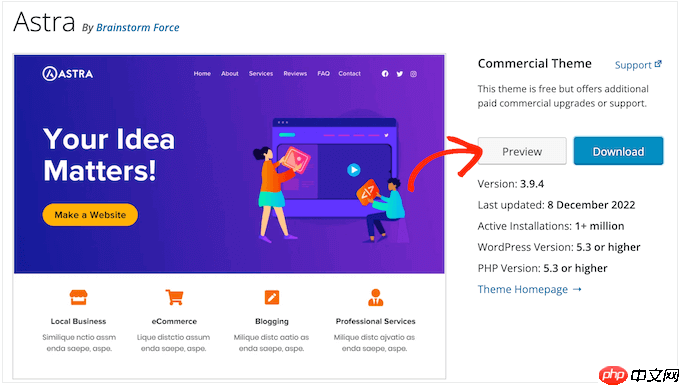Click the Professional Services person icon

(x=376, y=297)
